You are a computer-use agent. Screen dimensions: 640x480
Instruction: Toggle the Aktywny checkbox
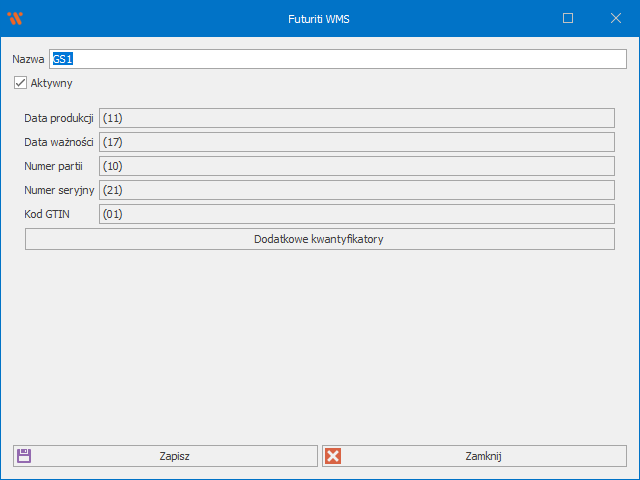[x=20, y=83]
